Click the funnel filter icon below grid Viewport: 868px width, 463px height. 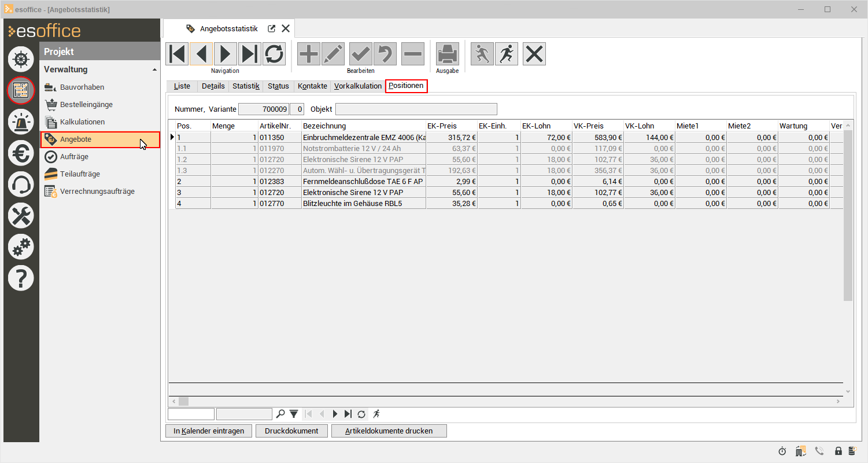(x=294, y=414)
